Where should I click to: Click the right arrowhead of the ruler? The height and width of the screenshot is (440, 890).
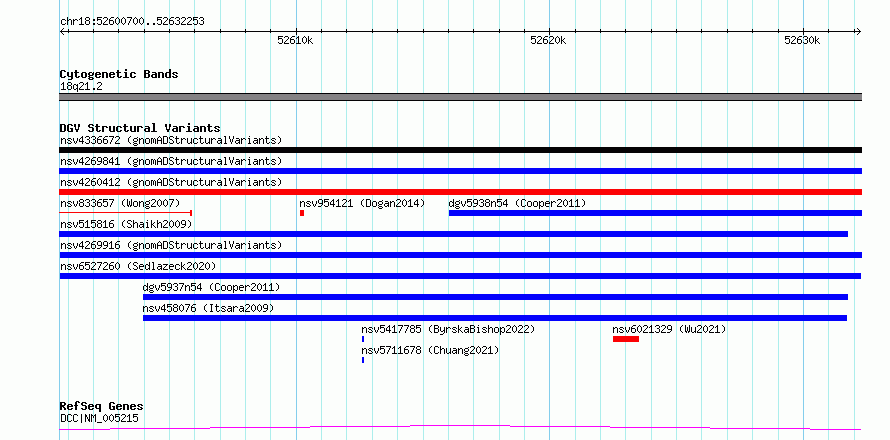[x=859, y=32]
